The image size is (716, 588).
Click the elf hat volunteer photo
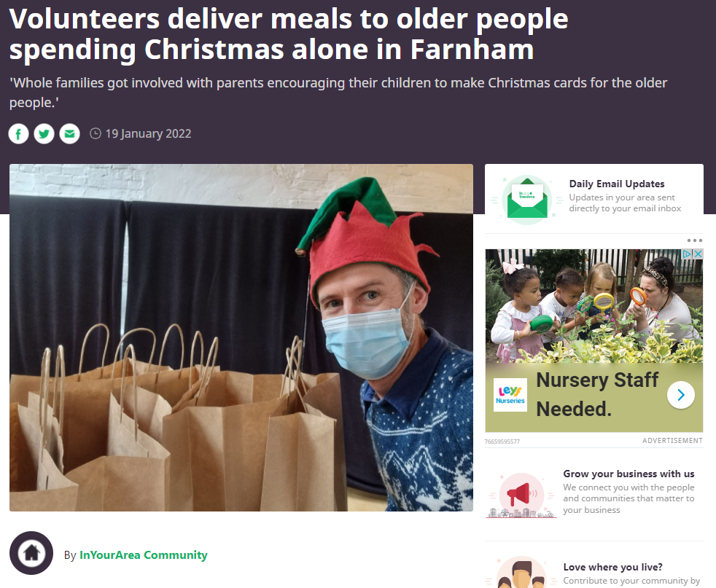click(x=241, y=337)
